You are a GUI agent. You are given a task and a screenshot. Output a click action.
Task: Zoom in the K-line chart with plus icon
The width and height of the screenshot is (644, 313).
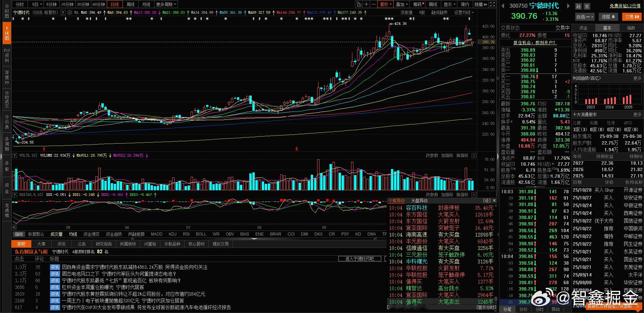point(366,4)
